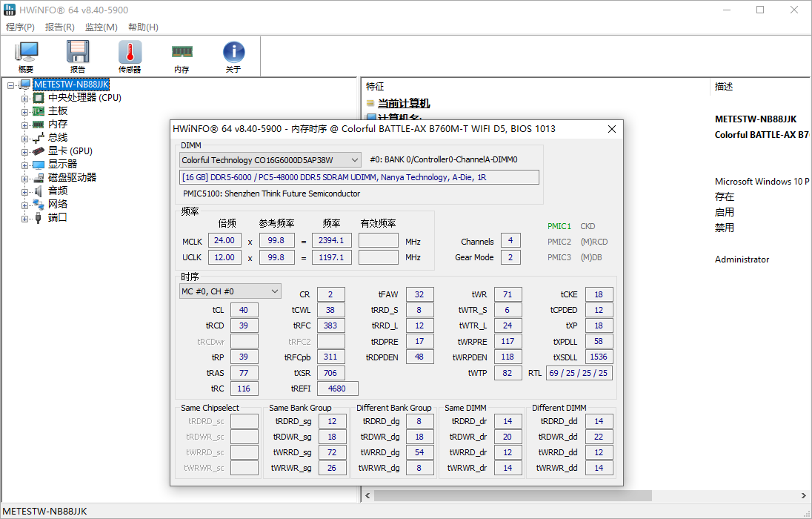Select the 显卡 (GPU) tree item
Viewport: 812px width, 519px height.
click(x=70, y=151)
